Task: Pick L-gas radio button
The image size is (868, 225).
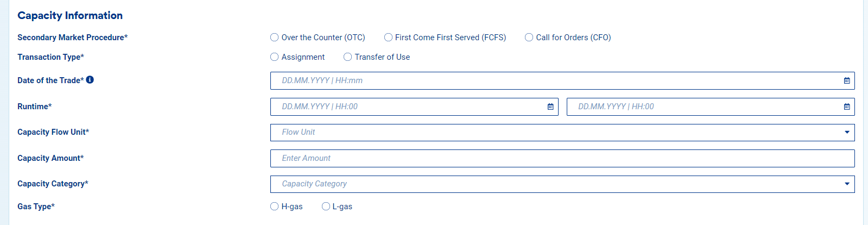Action: tap(326, 207)
